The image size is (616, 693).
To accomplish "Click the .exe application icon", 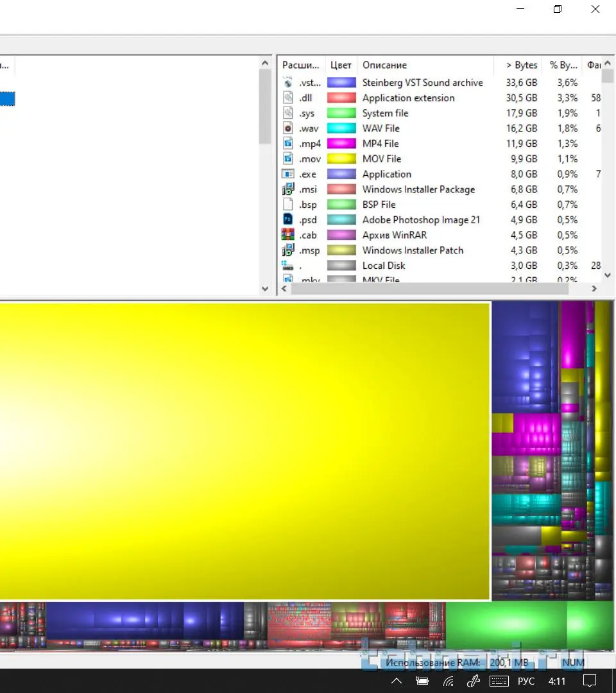I will [287, 174].
